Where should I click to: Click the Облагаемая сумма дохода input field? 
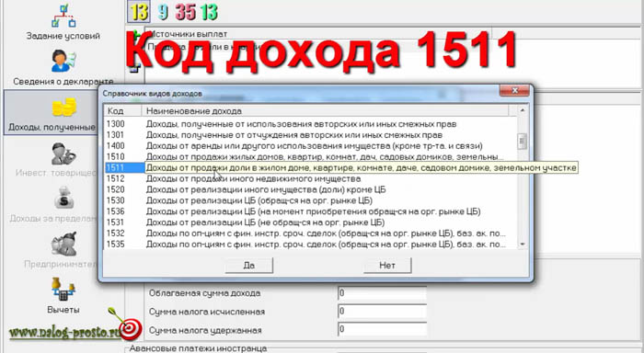click(382, 293)
